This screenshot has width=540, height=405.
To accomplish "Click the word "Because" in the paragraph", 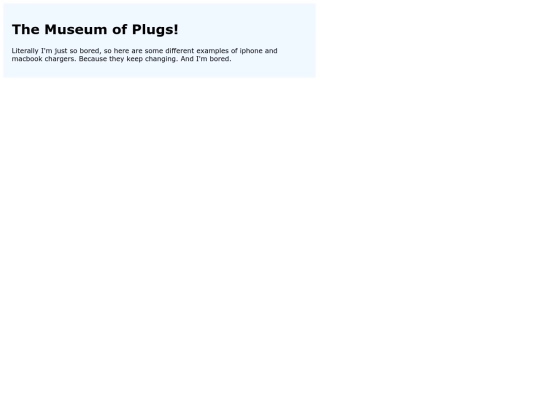I will click(x=93, y=59).
